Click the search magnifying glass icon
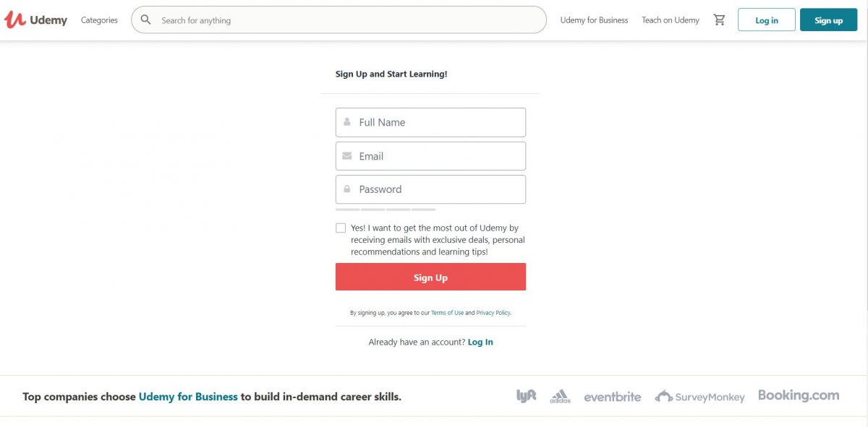Viewport: 868px width, 427px height. click(145, 20)
